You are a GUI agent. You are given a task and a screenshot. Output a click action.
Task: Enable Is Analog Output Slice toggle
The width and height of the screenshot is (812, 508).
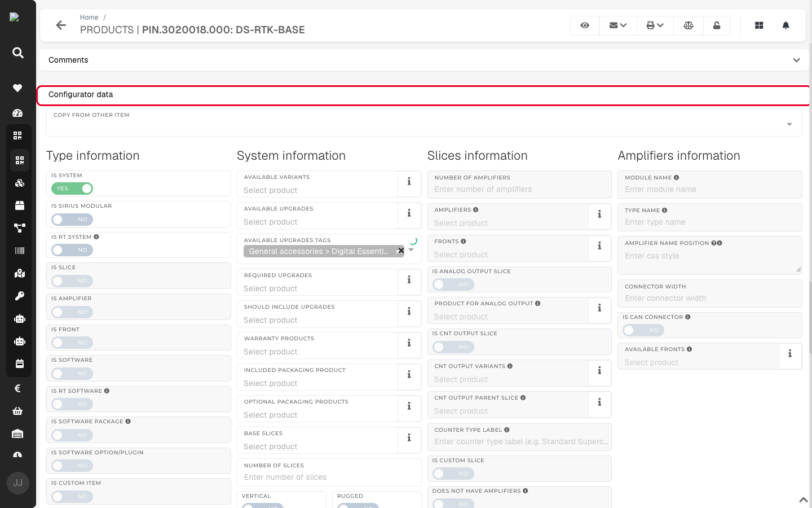point(453,284)
